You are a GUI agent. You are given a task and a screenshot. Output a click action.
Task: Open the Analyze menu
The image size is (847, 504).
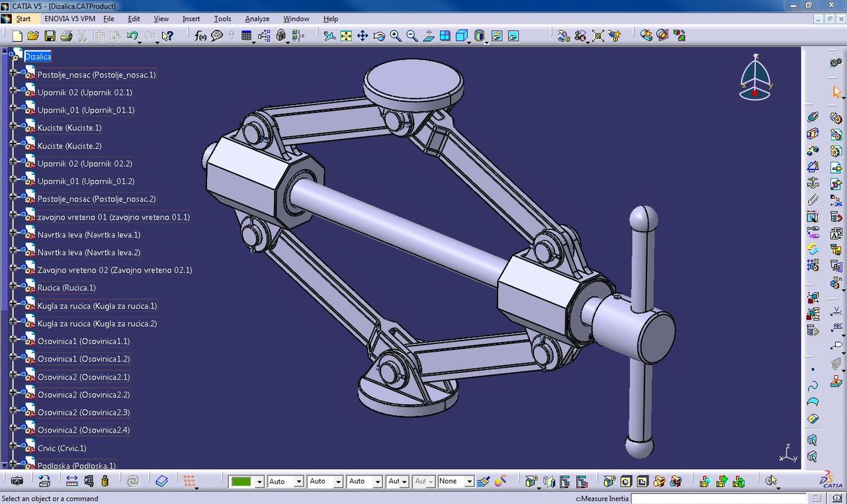pyautogui.click(x=257, y=19)
